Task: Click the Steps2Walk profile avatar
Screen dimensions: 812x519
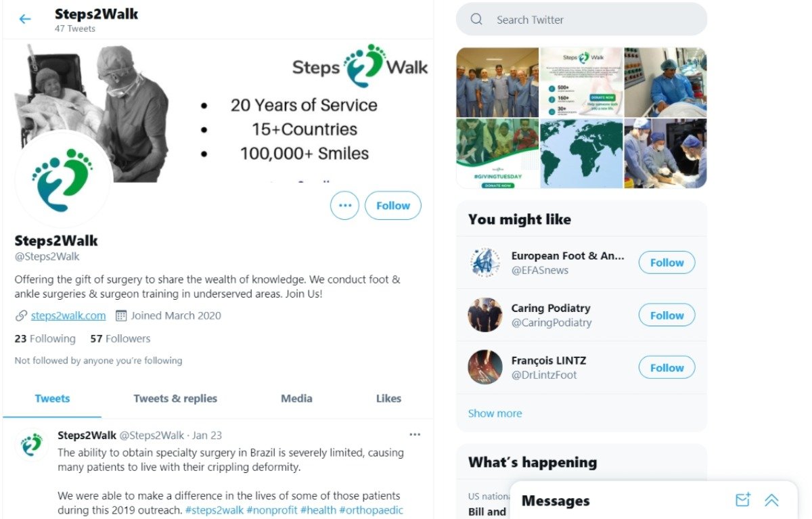Action: coord(63,180)
